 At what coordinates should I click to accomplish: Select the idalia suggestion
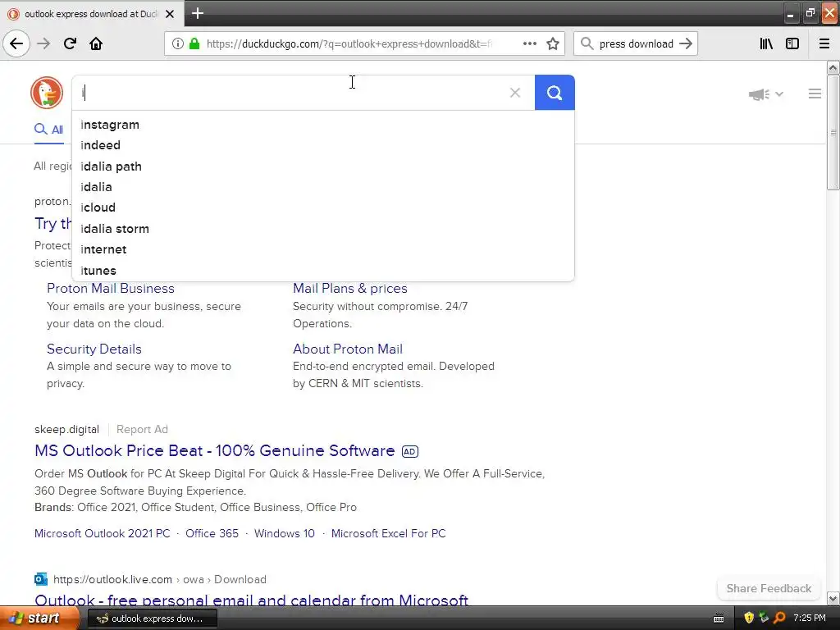322,187
